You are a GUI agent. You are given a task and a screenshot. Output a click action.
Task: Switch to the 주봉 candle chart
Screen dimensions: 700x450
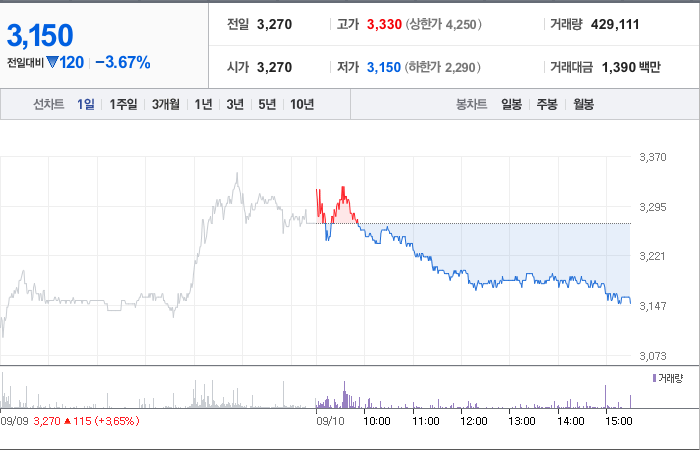[547, 104]
